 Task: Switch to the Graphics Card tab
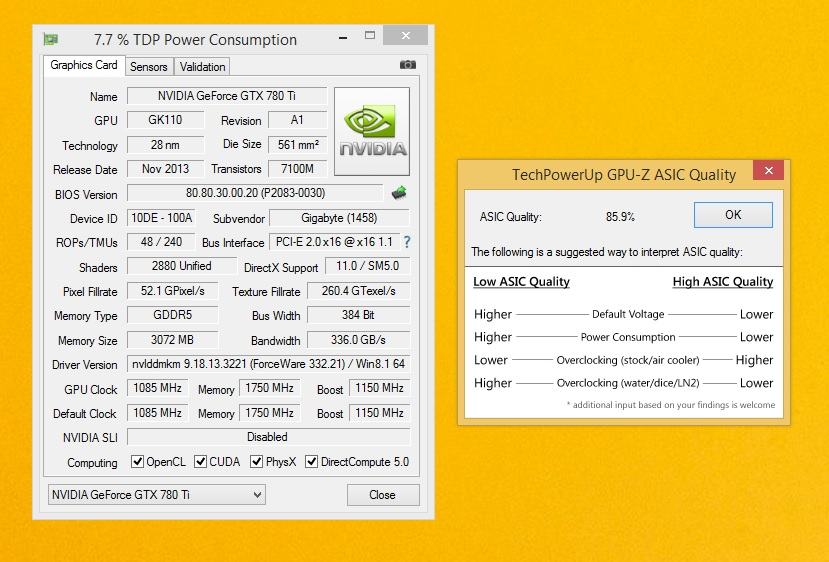tap(84, 66)
